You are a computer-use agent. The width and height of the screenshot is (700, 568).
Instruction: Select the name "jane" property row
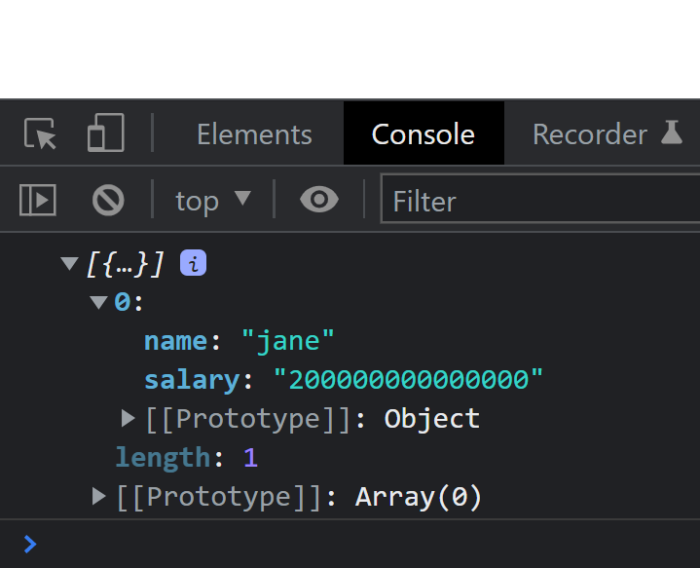pos(239,341)
